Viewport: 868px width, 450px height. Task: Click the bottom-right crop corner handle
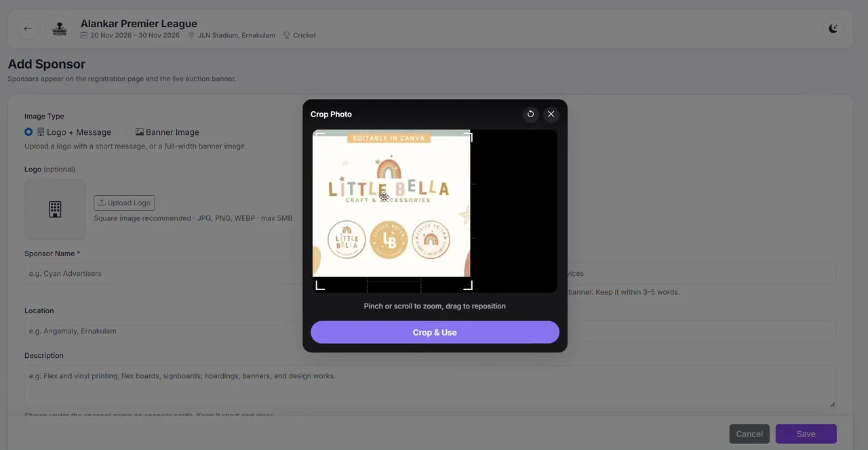pos(468,286)
